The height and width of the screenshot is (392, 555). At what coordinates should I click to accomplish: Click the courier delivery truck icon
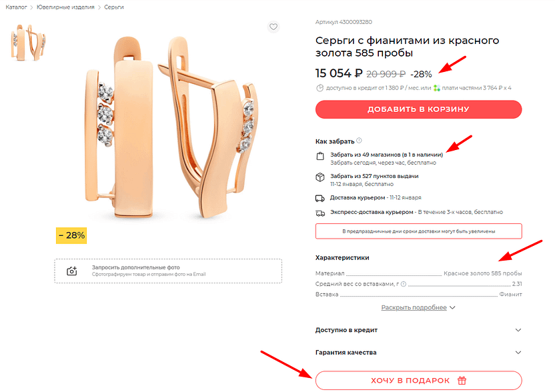(x=320, y=198)
